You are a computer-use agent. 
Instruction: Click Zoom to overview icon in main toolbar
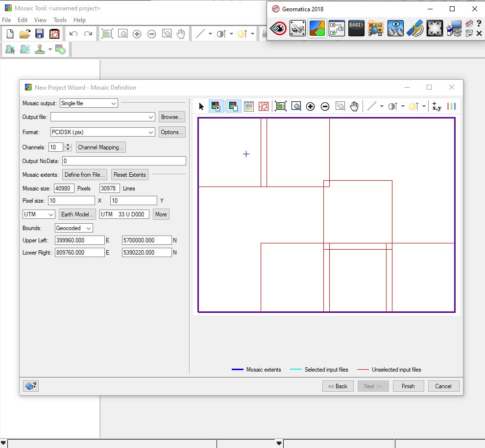107,34
